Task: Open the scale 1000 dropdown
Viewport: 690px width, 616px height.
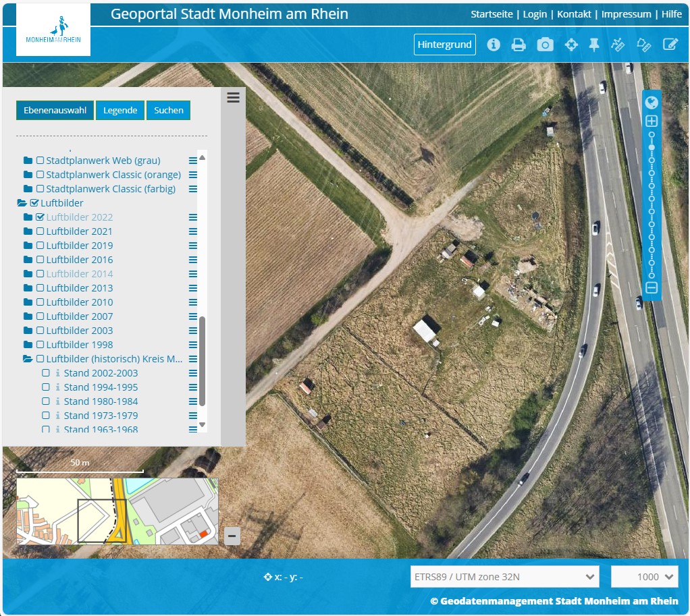Action: [x=644, y=576]
